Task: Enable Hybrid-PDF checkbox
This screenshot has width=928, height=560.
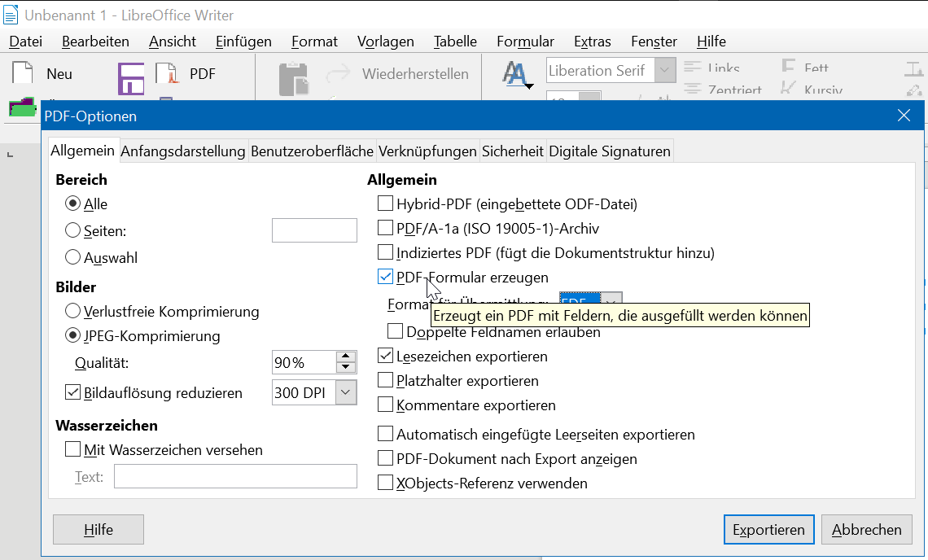Action: [385, 203]
